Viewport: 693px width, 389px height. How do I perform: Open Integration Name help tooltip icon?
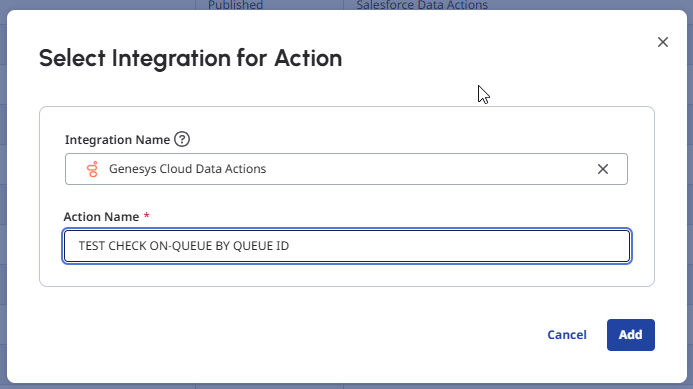coord(182,139)
